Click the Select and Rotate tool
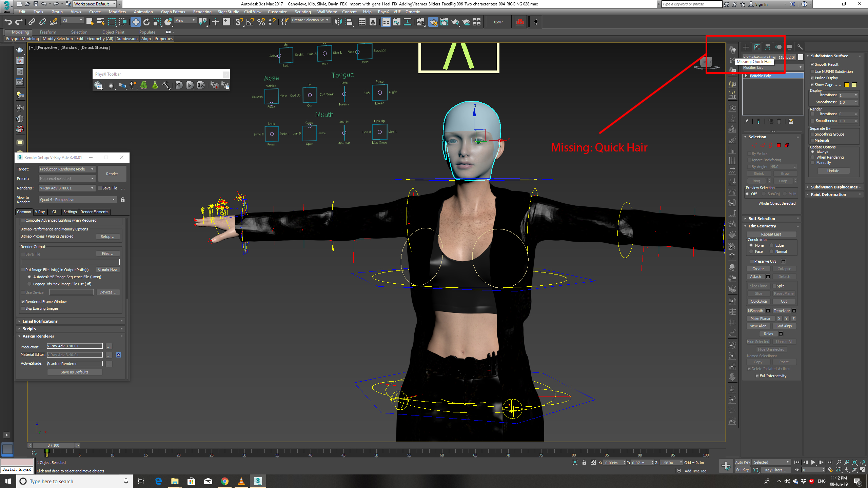Screen dimensions: 868x488 click(x=146, y=22)
